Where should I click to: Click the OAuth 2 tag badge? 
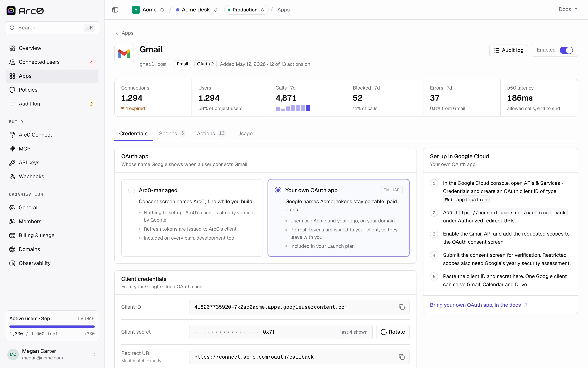tap(205, 64)
